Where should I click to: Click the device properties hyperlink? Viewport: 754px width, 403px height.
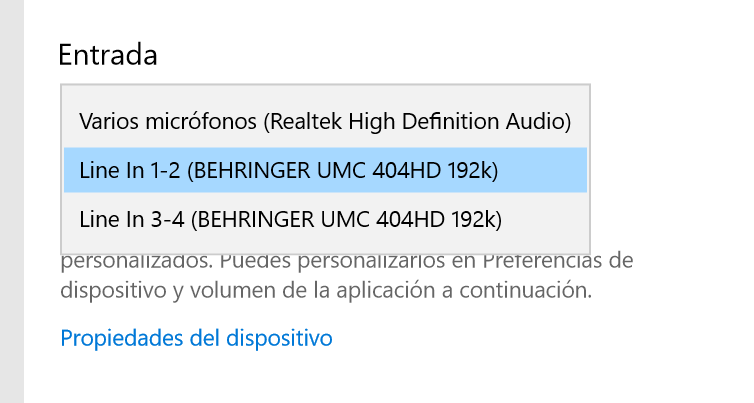point(196,338)
